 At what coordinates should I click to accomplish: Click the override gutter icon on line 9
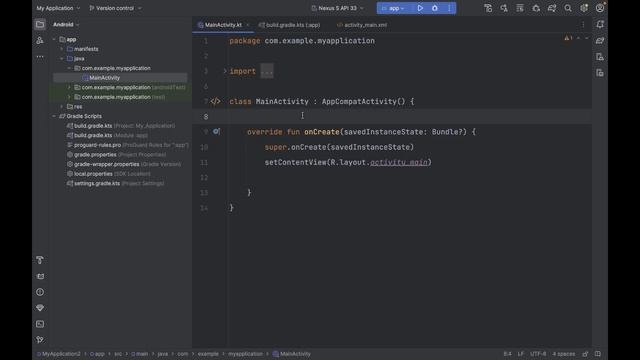216,131
